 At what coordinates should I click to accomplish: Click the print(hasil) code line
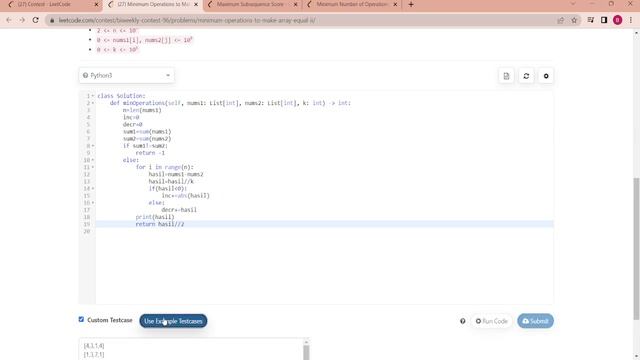point(155,217)
